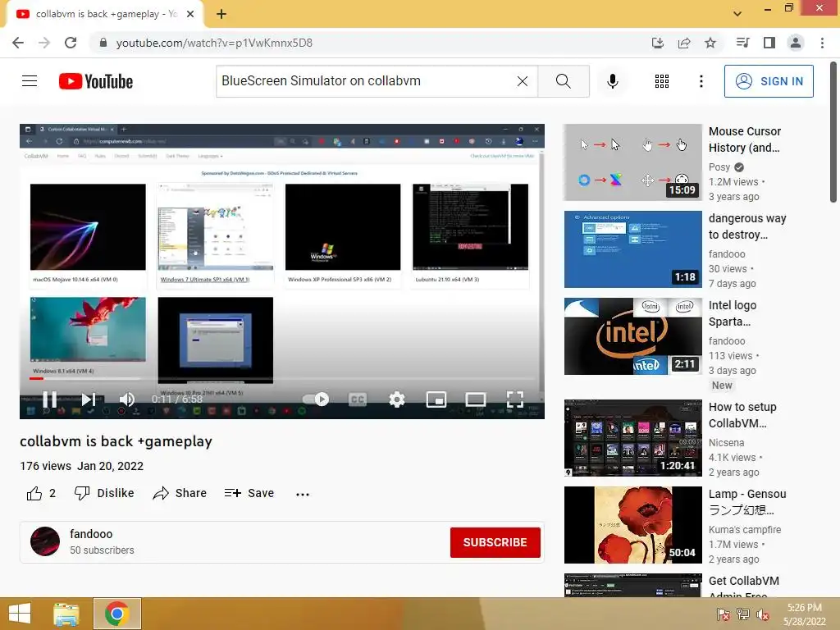Skip to the next video
The image size is (840, 630).
[89, 399]
